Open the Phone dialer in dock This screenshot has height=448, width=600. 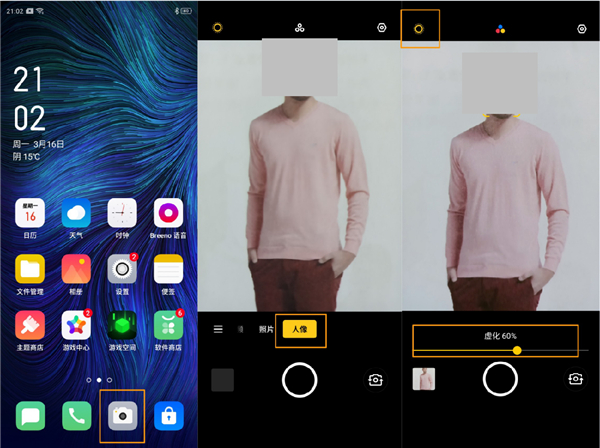click(77, 416)
